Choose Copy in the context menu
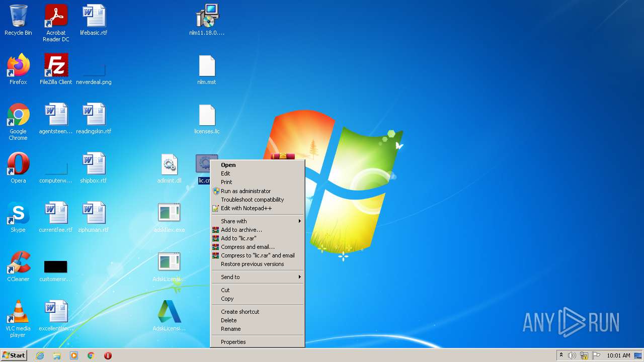The image size is (644, 362). tap(258, 299)
